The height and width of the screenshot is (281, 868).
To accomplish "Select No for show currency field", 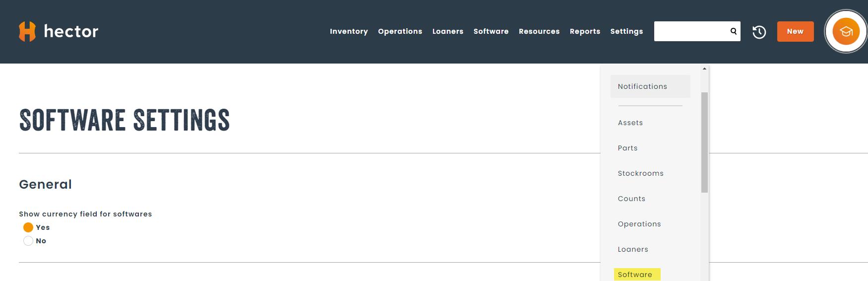I will click(28, 241).
